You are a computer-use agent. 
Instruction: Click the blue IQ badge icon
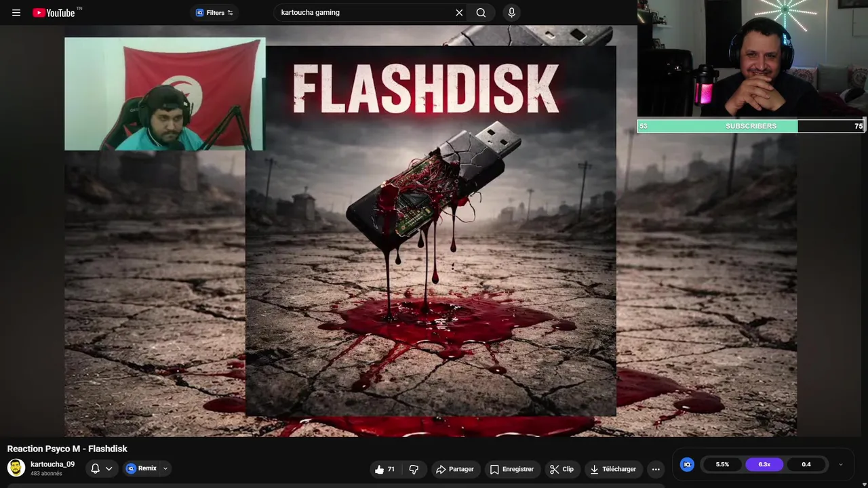tap(687, 464)
